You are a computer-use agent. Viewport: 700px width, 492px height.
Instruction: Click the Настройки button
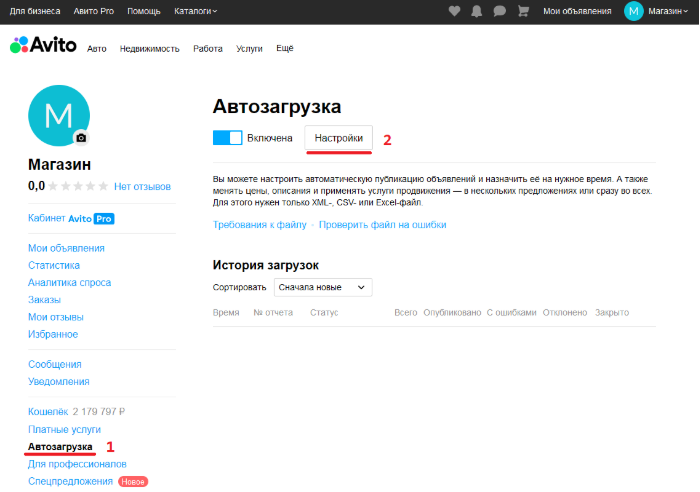pos(339,138)
